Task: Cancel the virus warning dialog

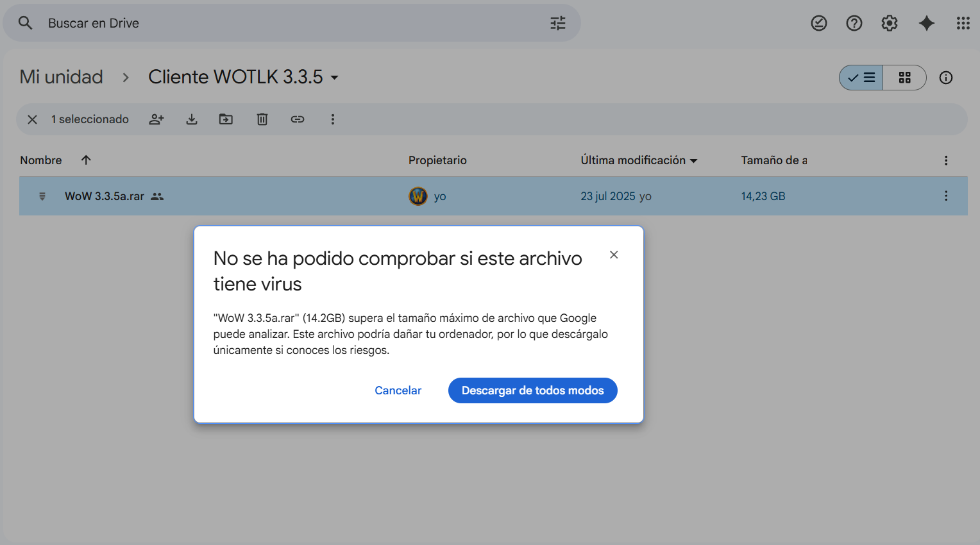Action: coord(398,390)
